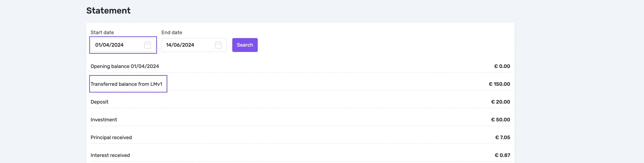Select the Principal received row label

coord(111,137)
